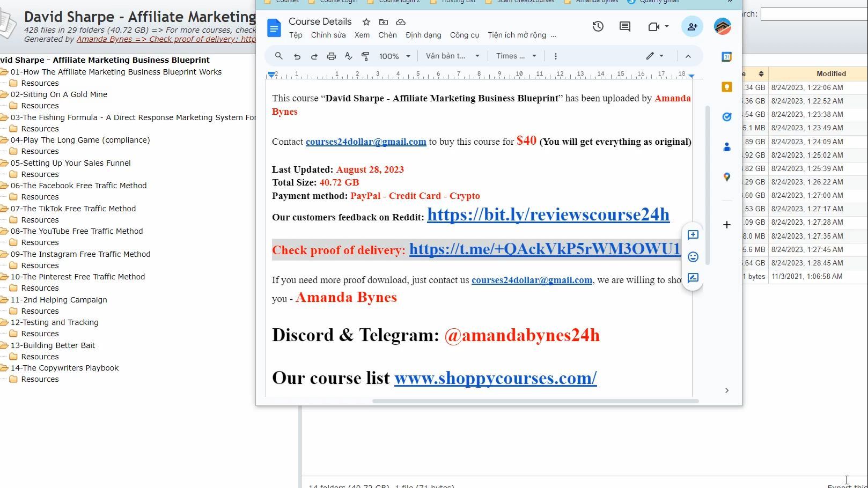Open the Times font dropdown

pyautogui.click(x=516, y=56)
